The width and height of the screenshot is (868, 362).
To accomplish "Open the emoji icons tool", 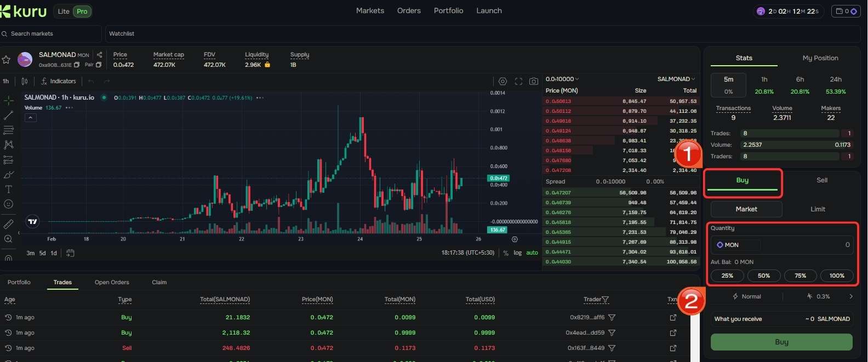I will (8, 204).
